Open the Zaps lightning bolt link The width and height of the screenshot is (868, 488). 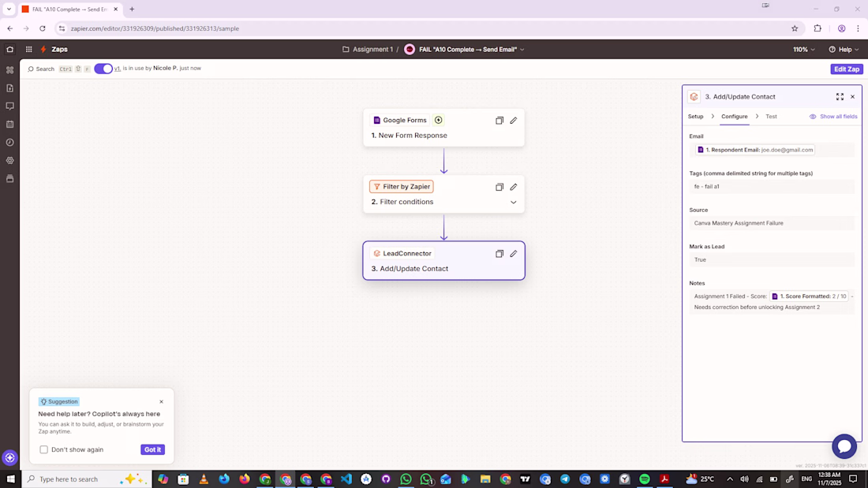click(54, 49)
